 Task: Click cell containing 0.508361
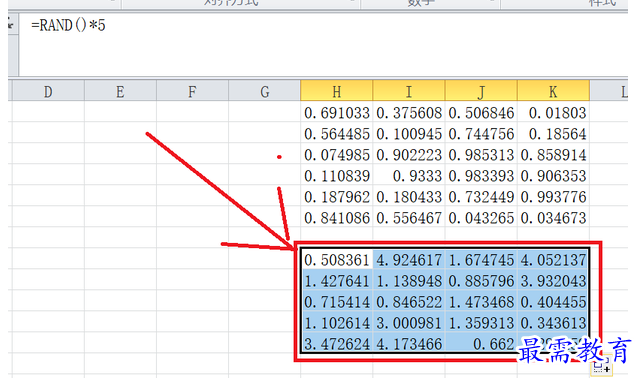coord(336,260)
